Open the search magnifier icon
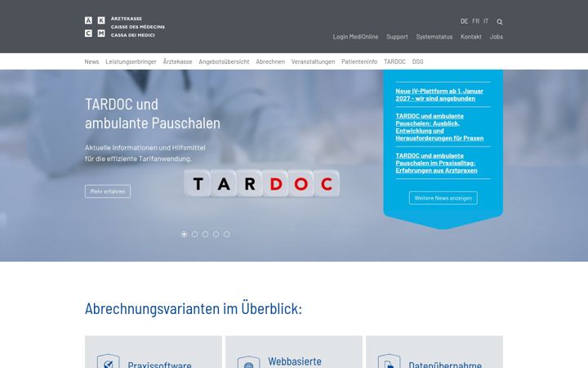The image size is (588, 368). [x=500, y=22]
